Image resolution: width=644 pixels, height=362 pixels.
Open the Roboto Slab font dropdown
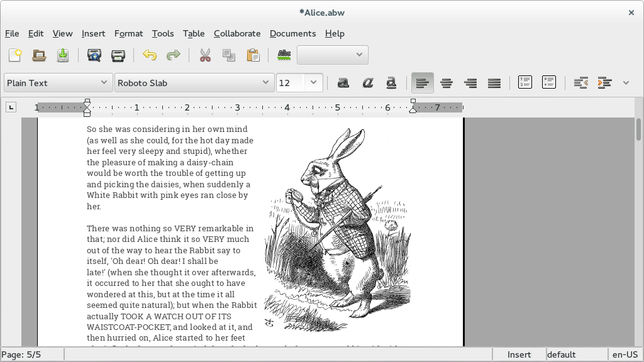coord(194,83)
